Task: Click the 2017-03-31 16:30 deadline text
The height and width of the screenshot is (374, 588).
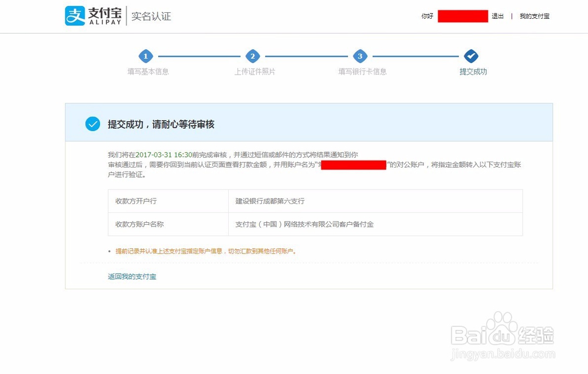Action: pyautogui.click(x=163, y=155)
